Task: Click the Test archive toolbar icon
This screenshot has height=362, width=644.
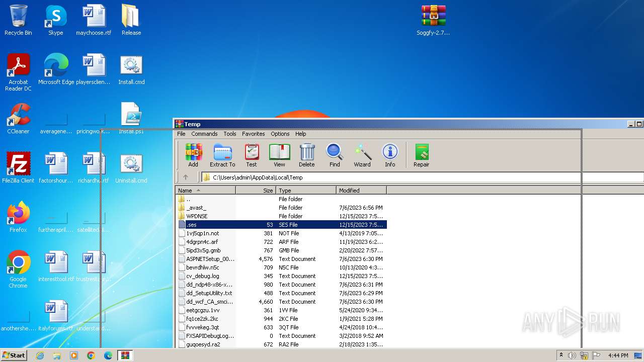Action: 252,155
